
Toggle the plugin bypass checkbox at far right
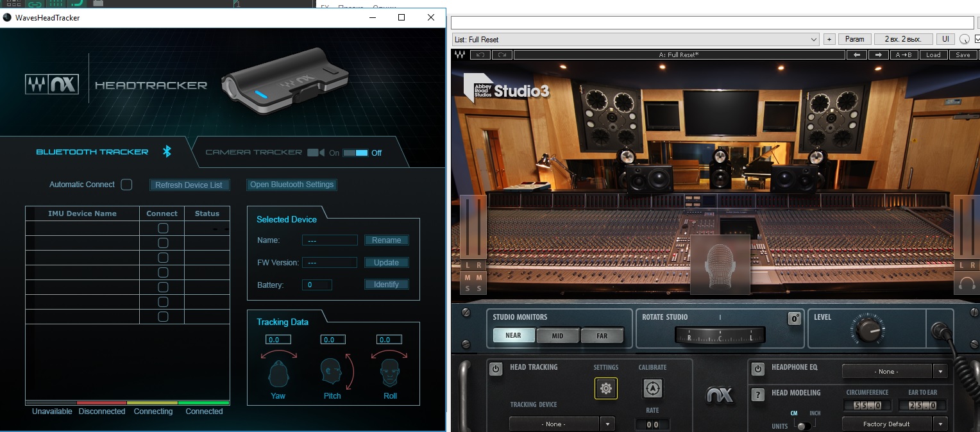point(977,39)
